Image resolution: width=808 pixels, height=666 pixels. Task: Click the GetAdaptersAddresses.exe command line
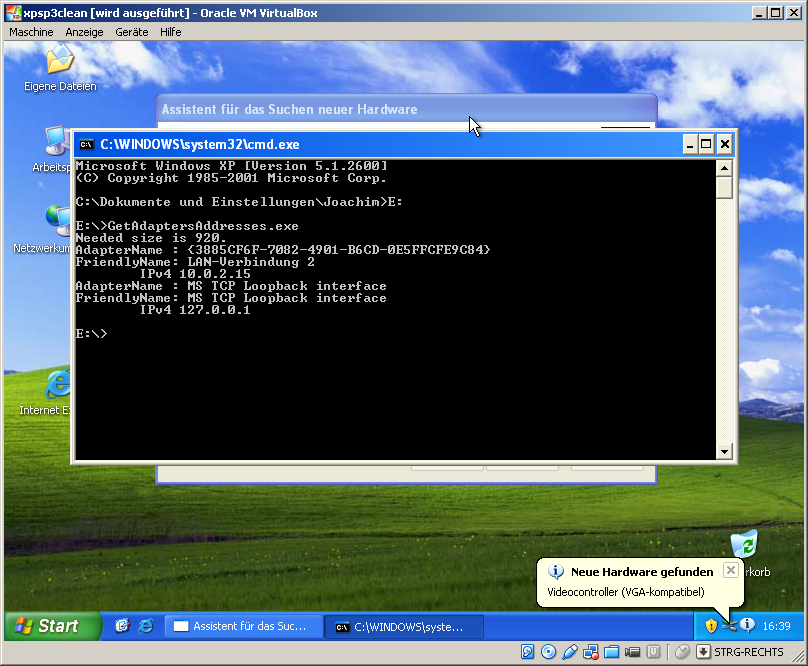click(187, 226)
